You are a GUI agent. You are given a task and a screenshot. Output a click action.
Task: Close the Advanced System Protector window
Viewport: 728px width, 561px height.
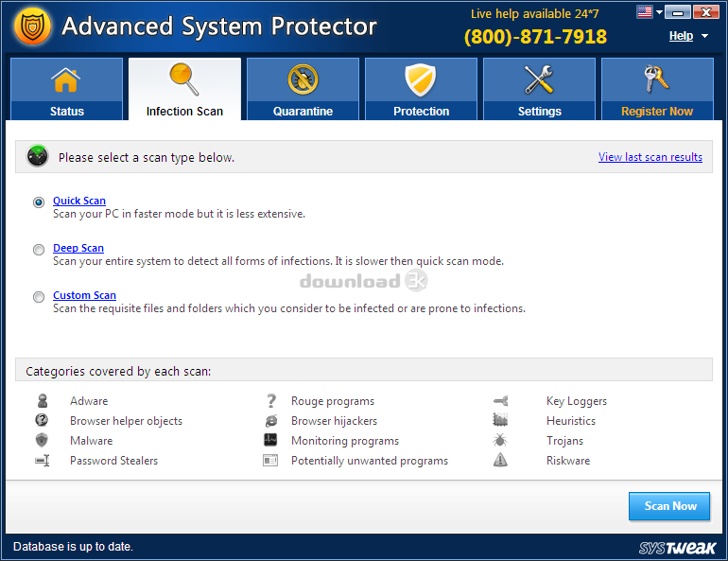pyautogui.click(x=705, y=12)
